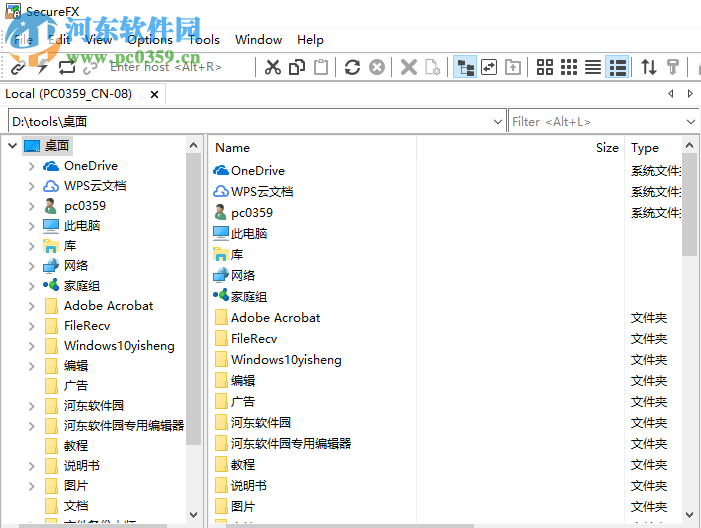Open the File menu
The height and width of the screenshot is (528, 701).
[23, 40]
